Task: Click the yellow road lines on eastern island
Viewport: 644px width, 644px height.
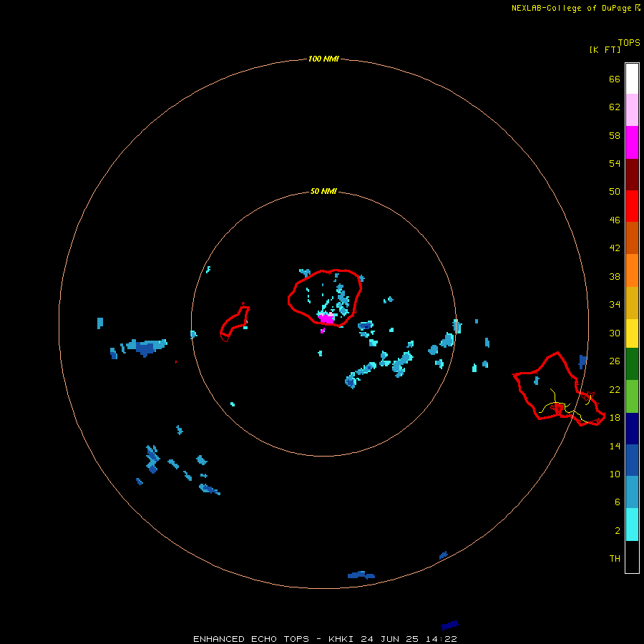Action: point(566,406)
